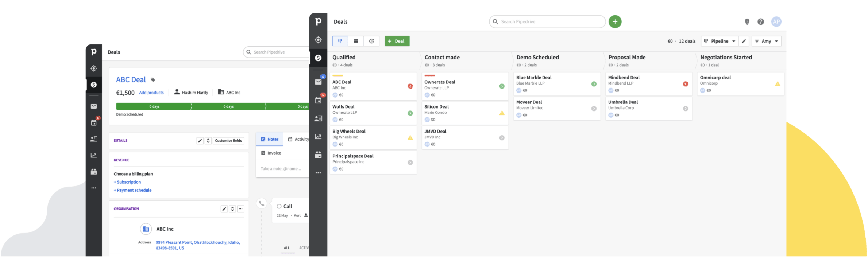Click the grey activity icon on JMVD Deal card
This screenshot has width=868, height=258.
tap(502, 138)
